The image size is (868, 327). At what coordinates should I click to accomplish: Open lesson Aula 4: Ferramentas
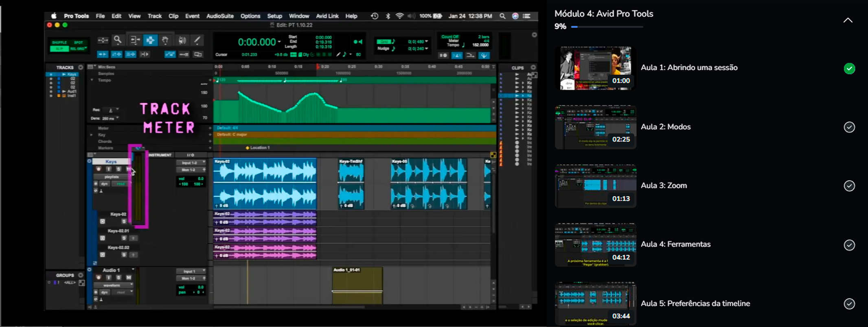click(675, 244)
